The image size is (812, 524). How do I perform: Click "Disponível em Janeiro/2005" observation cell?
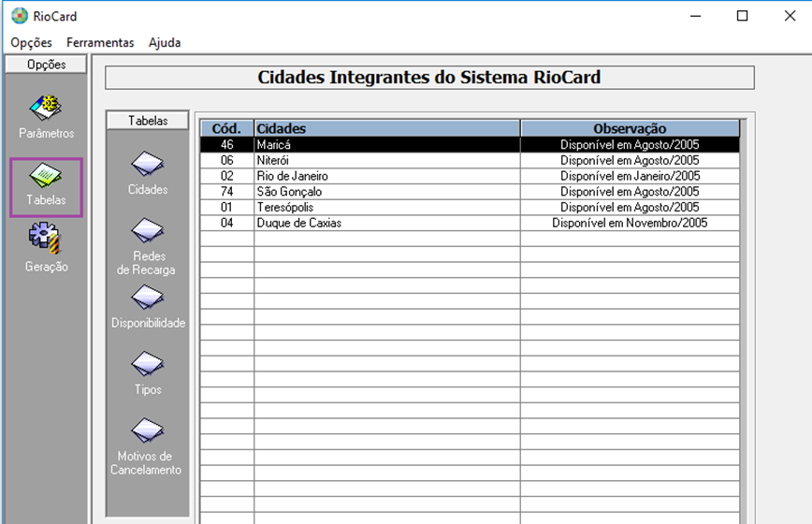pyautogui.click(x=630, y=176)
